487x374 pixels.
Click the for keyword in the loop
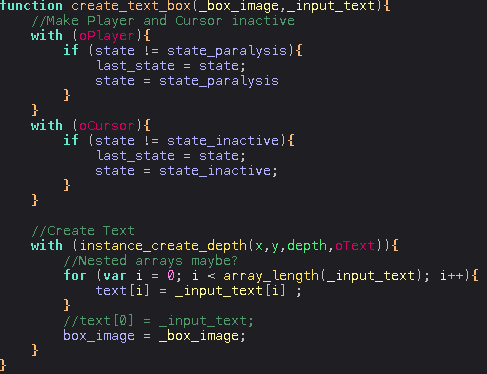coord(75,276)
